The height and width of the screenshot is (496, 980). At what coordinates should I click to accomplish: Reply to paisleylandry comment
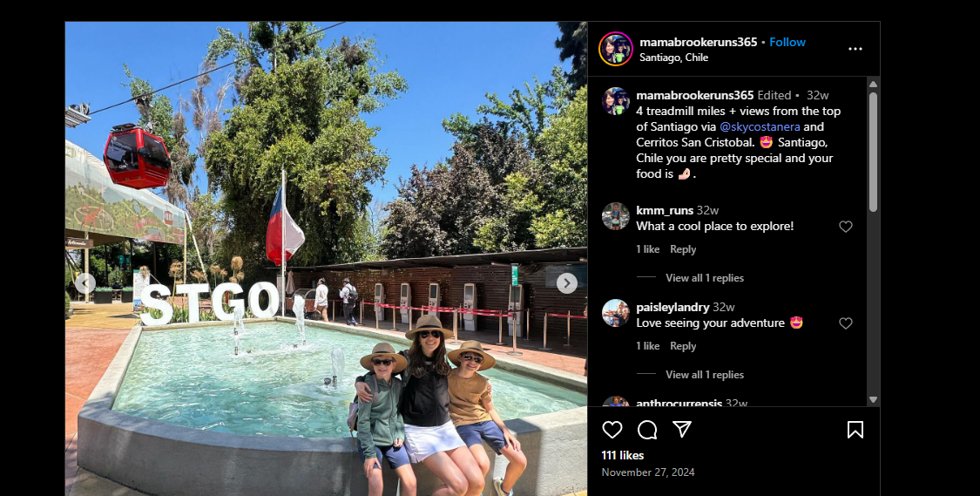click(682, 346)
